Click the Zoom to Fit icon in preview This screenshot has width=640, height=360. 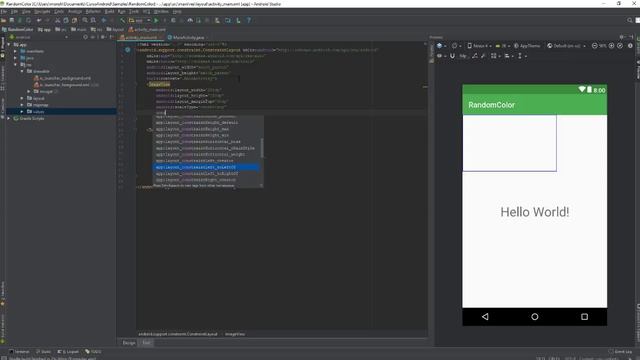(620, 46)
